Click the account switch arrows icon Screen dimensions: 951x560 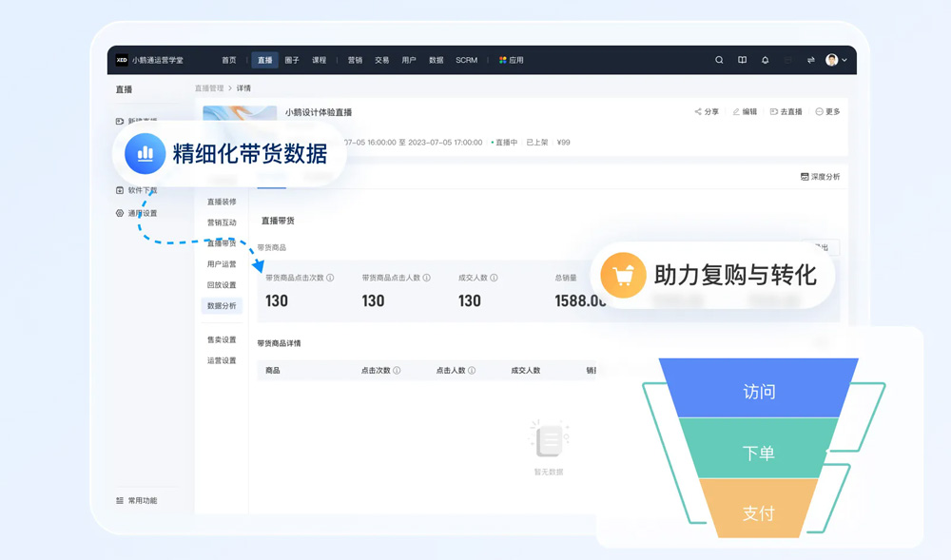pos(811,59)
